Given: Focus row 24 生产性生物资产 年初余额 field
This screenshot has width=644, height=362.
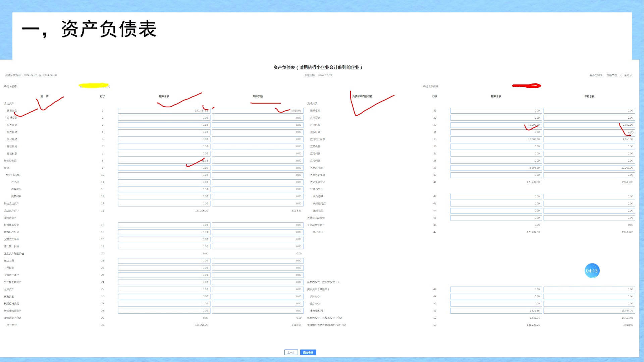Looking at the screenshot, I should [258, 282].
